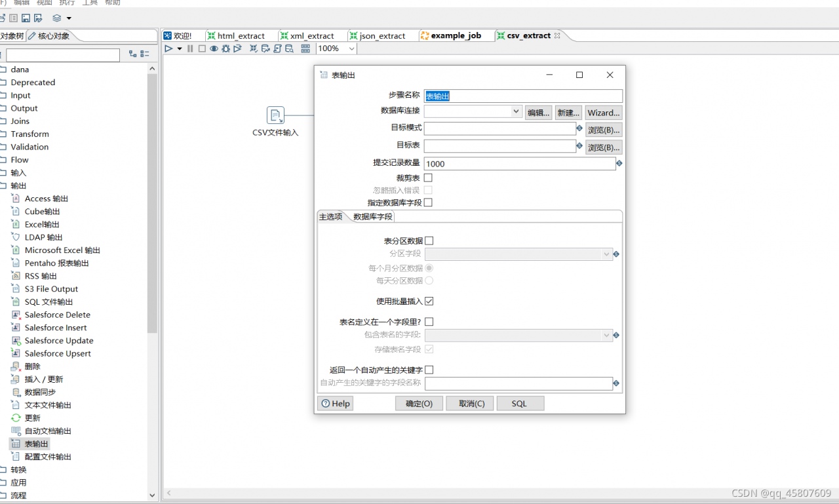Open the 100% zoom dropdown
This screenshot has height=504, width=839.
tap(351, 48)
